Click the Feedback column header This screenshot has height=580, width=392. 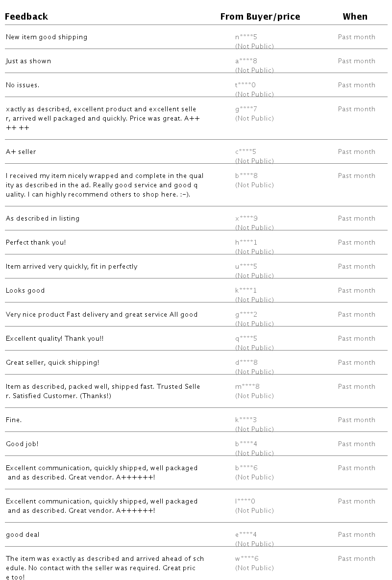pyautogui.click(x=26, y=17)
